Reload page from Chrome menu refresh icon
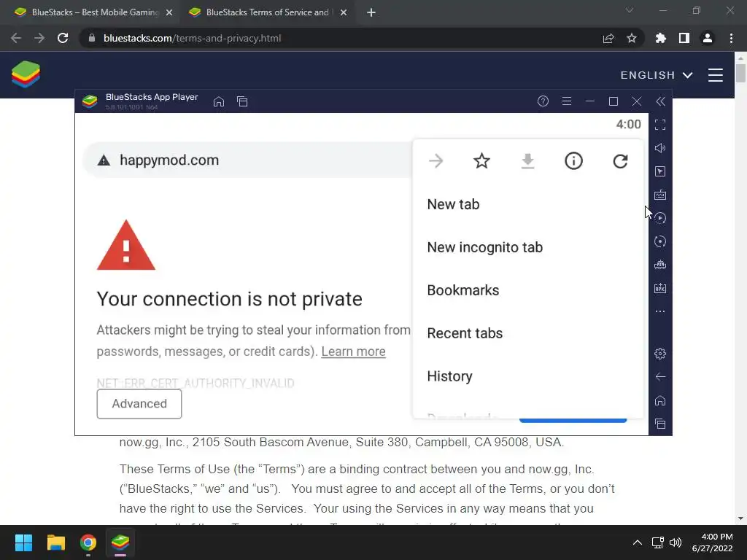747x560 pixels. point(620,161)
